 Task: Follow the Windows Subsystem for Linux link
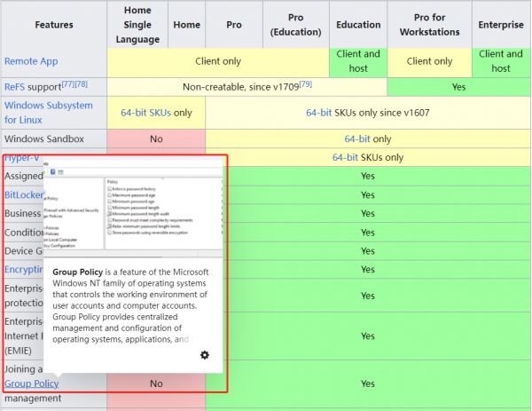(x=48, y=112)
